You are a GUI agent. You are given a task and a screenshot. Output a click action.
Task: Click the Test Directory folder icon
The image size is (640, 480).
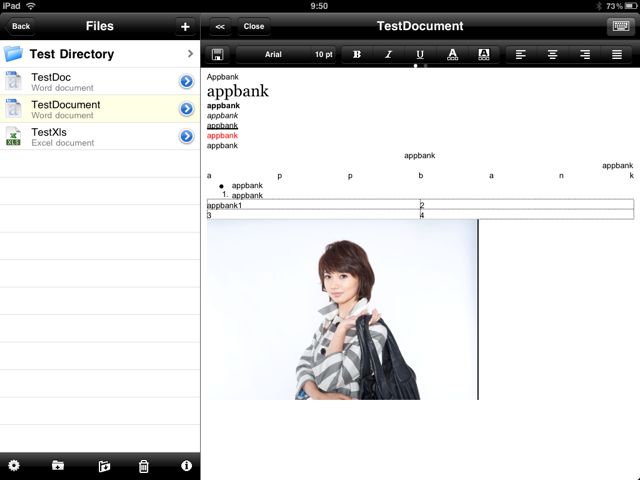click(13, 53)
